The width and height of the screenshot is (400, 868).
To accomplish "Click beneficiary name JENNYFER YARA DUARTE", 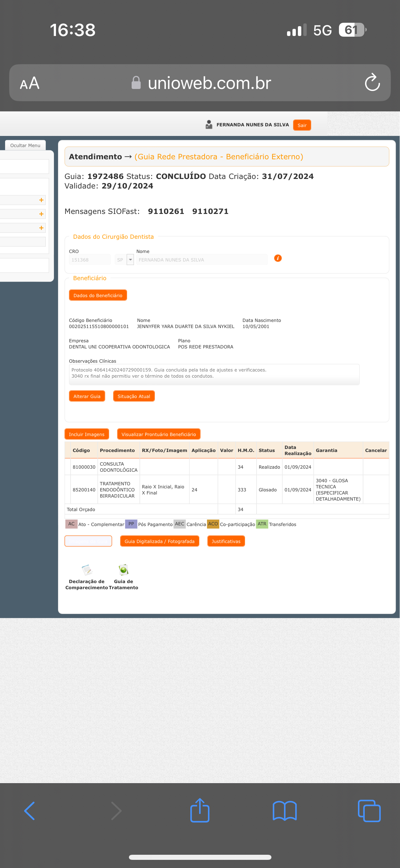I will (x=186, y=326).
